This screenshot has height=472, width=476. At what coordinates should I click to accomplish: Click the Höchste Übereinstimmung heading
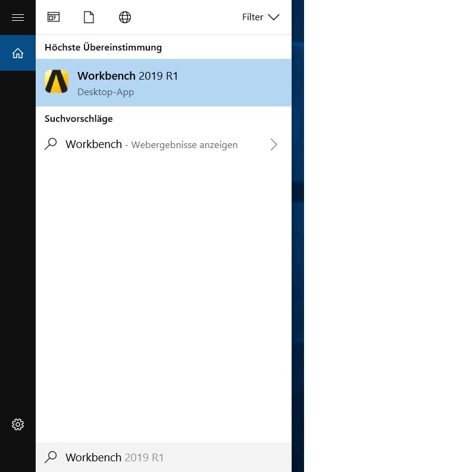pos(103,48)
